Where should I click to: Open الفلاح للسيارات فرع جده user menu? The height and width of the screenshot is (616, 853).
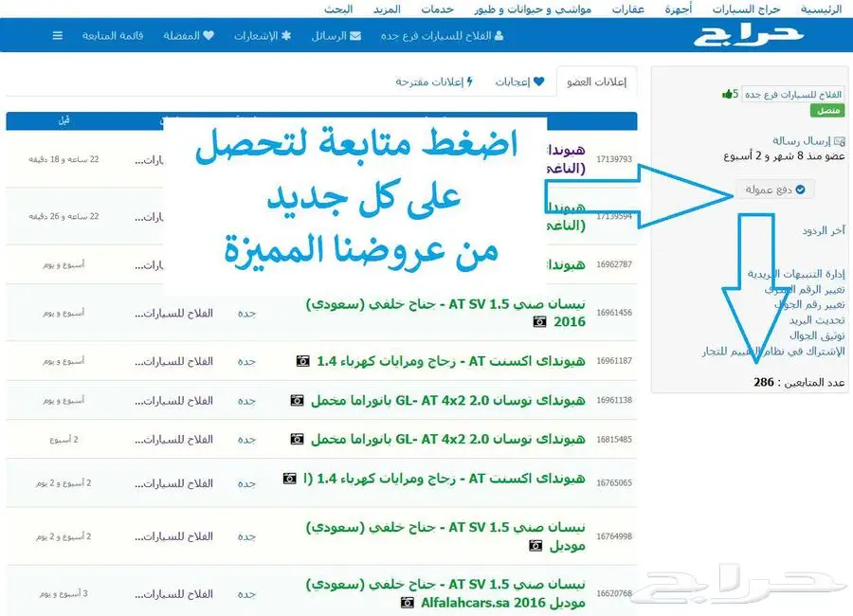coord(442,36)
